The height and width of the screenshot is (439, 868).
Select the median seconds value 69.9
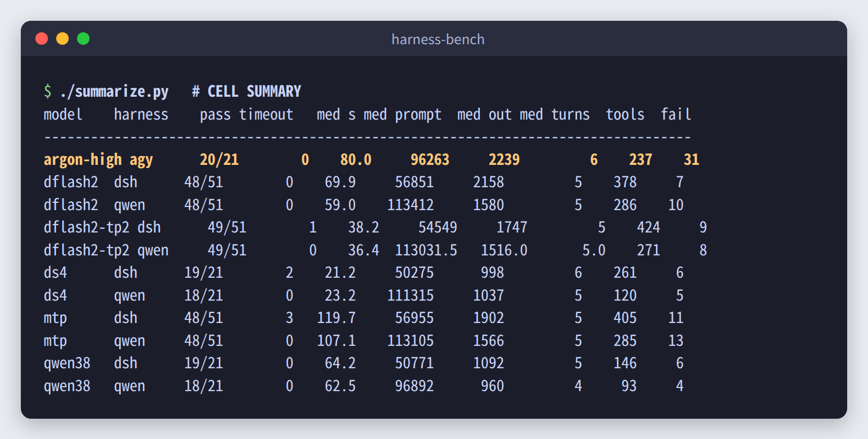point(340,182)
